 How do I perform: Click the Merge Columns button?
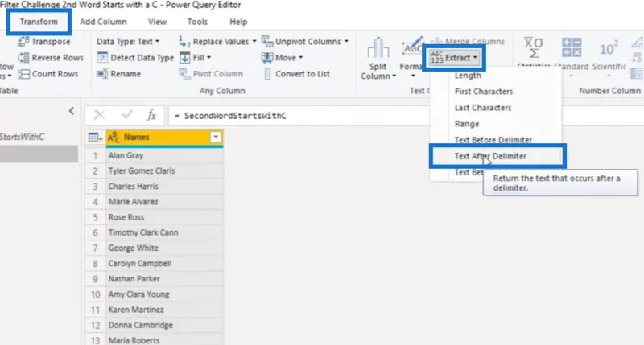click(468, 42)
